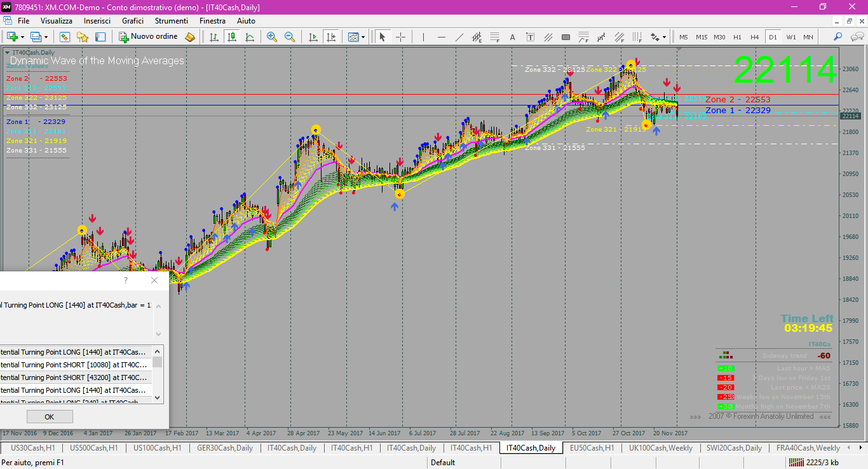Select the crosshair tool

[x=400, y=37]
